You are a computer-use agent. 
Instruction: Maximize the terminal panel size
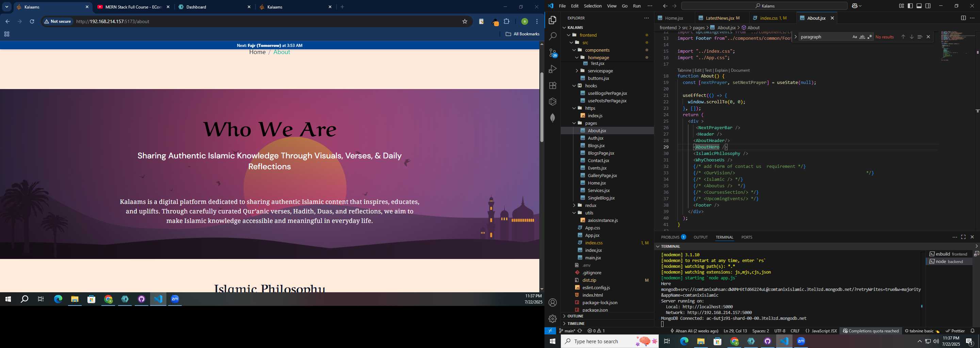pyautogui.click(x=963, y=237)
